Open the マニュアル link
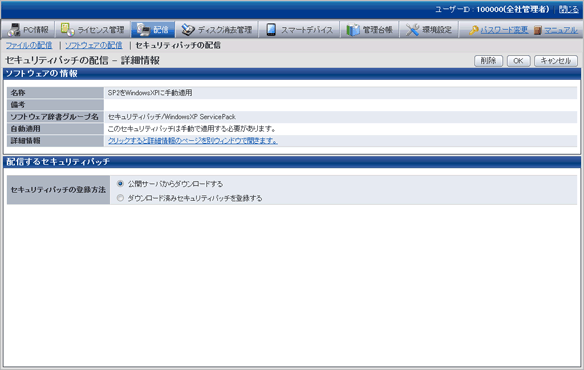584x370 pixels. [561, 30]
